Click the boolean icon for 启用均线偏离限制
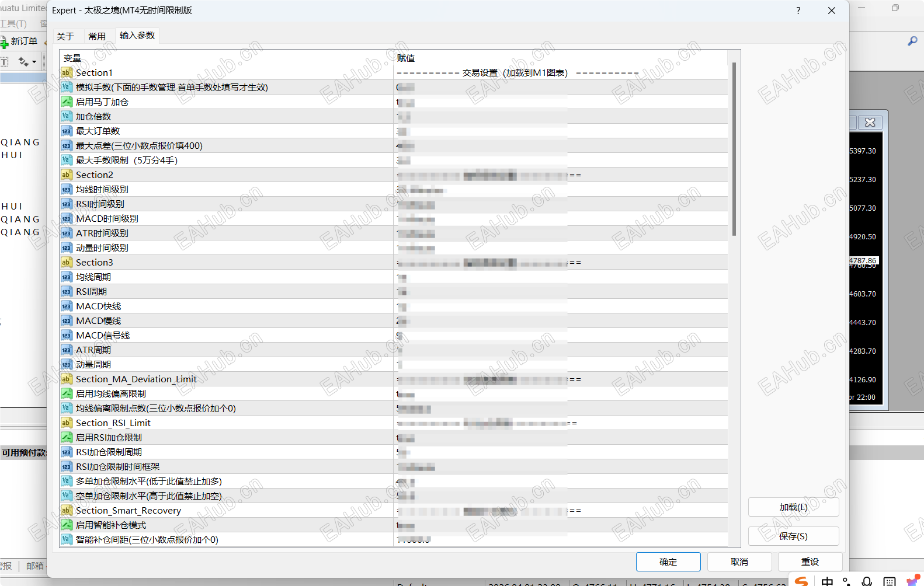This screenshot has width=924, height=586. (x=66, y=393)
